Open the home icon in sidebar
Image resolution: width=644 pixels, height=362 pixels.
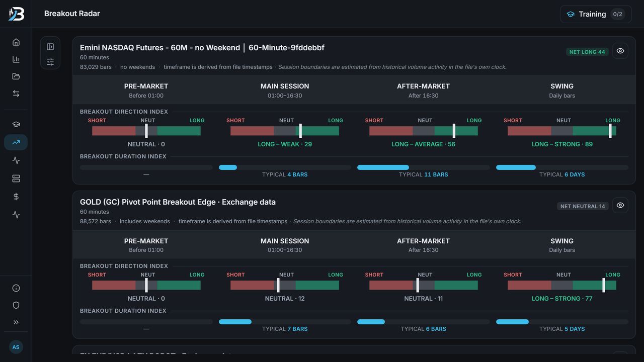coord(16,42)
